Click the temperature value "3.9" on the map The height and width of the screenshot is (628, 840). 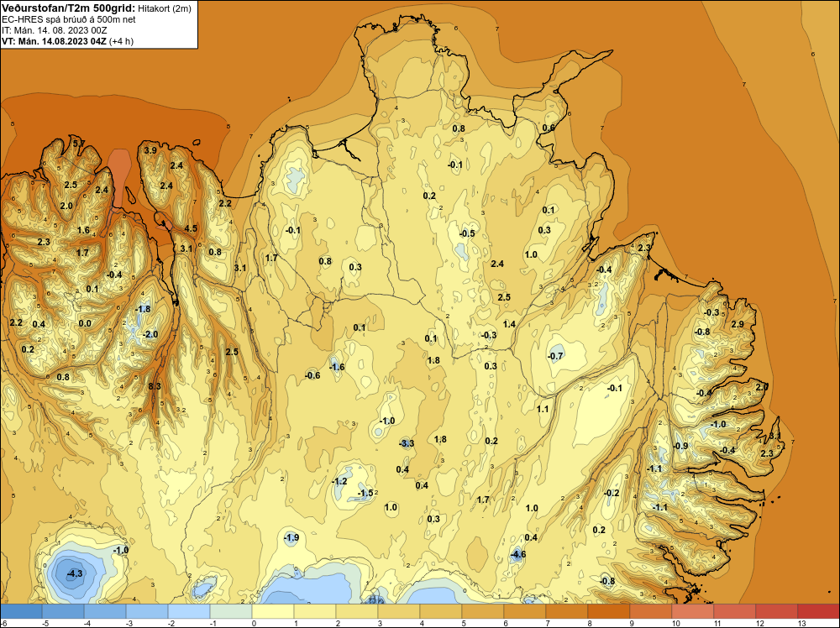point(150,150)
